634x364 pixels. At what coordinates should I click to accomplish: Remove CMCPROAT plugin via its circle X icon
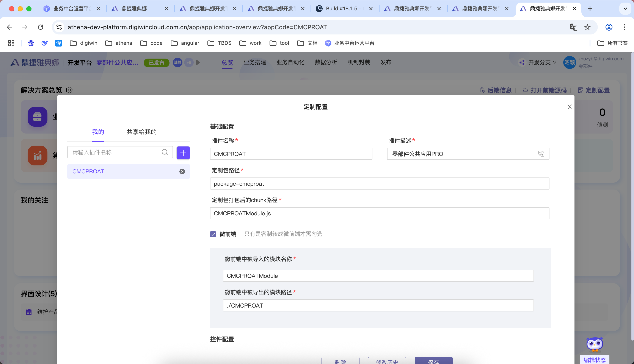click(x=182, y=171)
